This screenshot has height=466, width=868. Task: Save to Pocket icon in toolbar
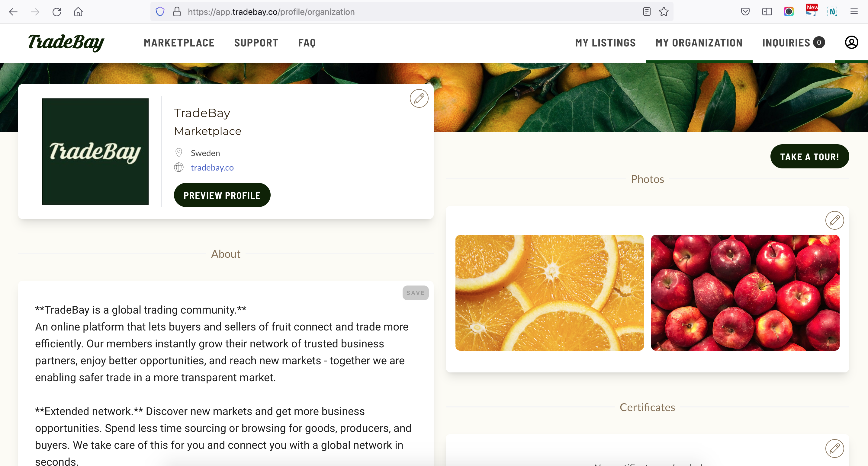coord(745,12)
